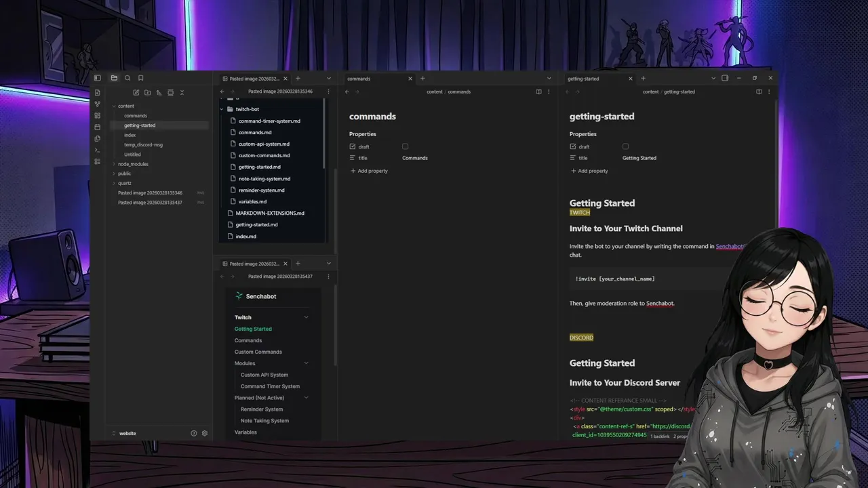Expand the quartz folder
The image size is (868, 488).
coord(114,183)
